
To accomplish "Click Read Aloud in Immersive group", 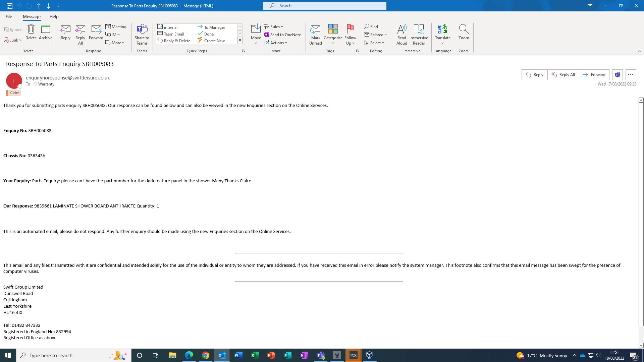I will (x=401, y=34).
